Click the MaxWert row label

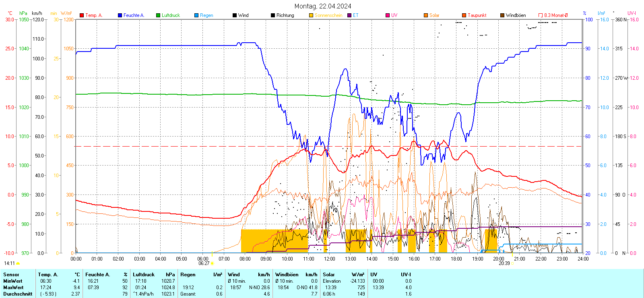[13, 288]
